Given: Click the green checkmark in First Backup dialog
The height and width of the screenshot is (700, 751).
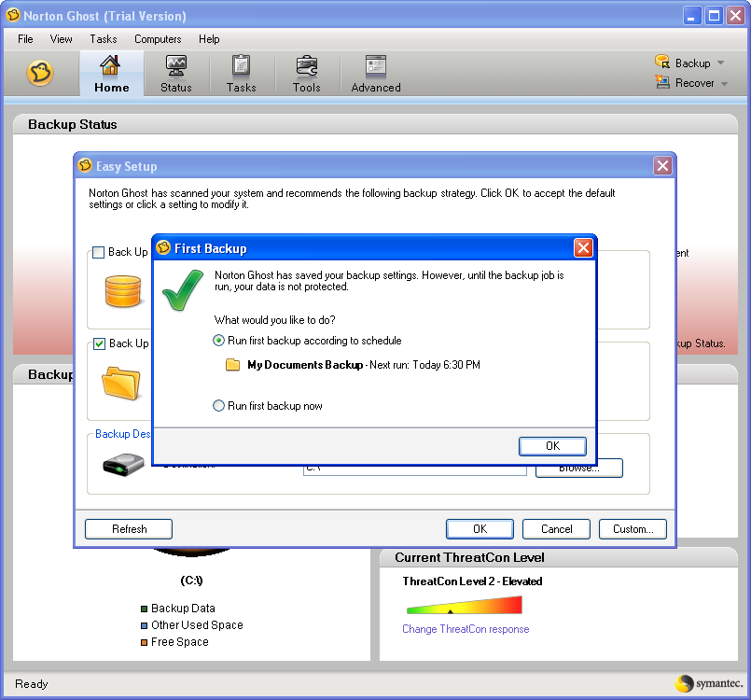Looking at the screenshot, I should 183,290.
